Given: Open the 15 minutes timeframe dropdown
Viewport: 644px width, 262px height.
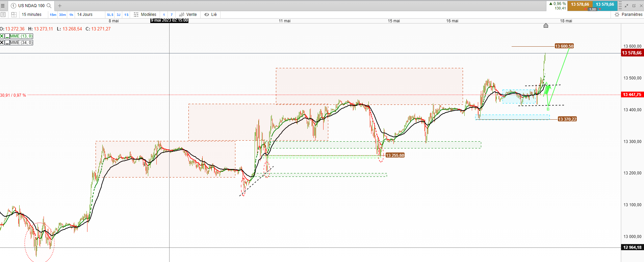Looking at the screenshot, I should 32,15.
